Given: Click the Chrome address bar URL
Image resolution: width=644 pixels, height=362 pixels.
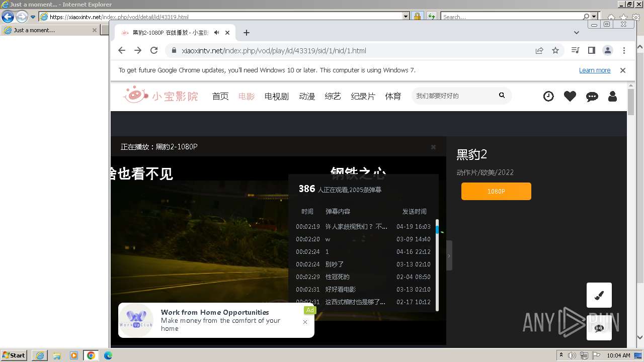Looking at the screenshot, I should click(x=274, y=50).
